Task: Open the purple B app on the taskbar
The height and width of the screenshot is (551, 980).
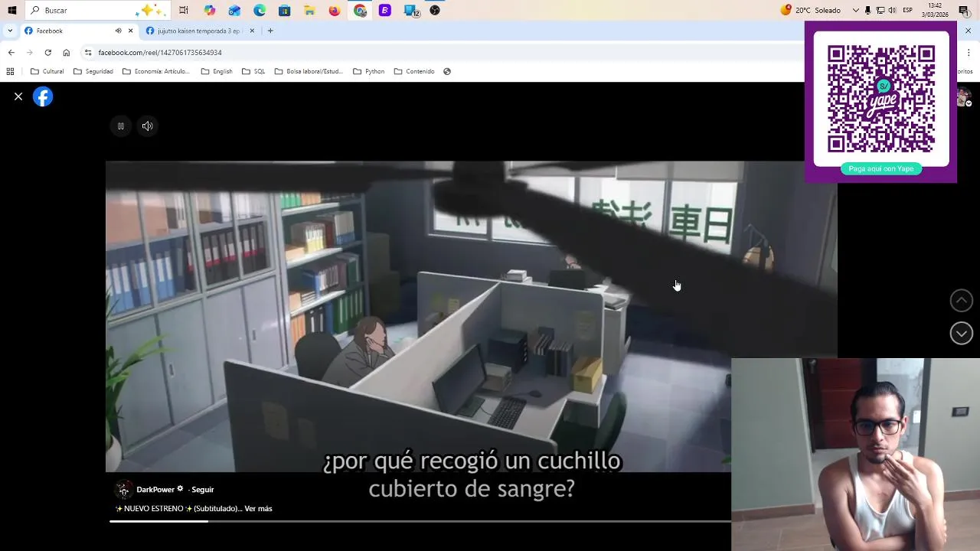Action: (385, 10)
